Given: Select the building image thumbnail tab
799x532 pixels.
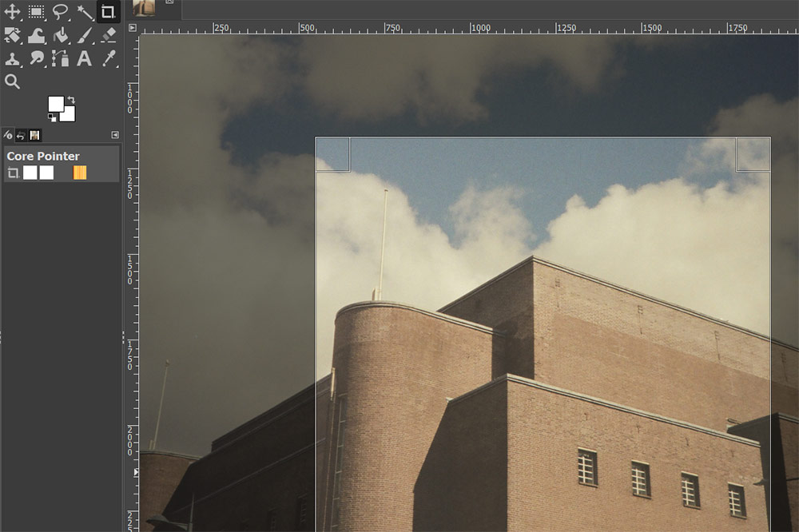Looking at the screenshot, I should click(x=144, y=8).
